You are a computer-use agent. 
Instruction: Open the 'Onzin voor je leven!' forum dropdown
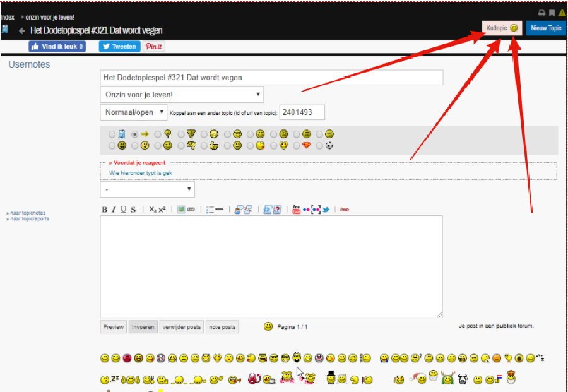pos(182,95)
